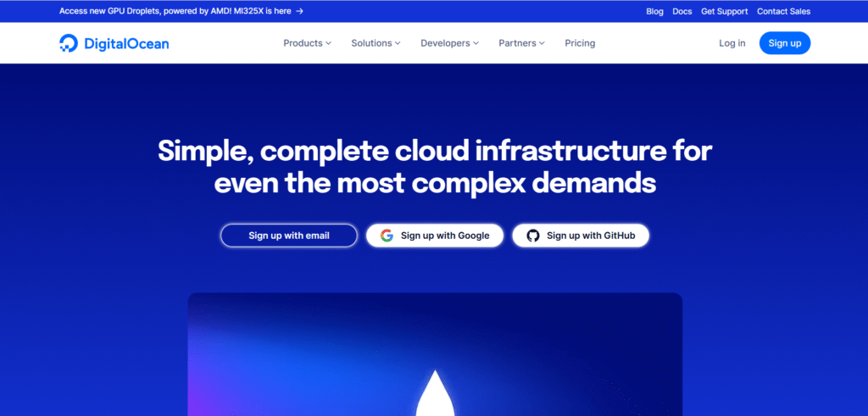868x416 pixels.
Task: Open the Docs link
Action: (682, 12)
